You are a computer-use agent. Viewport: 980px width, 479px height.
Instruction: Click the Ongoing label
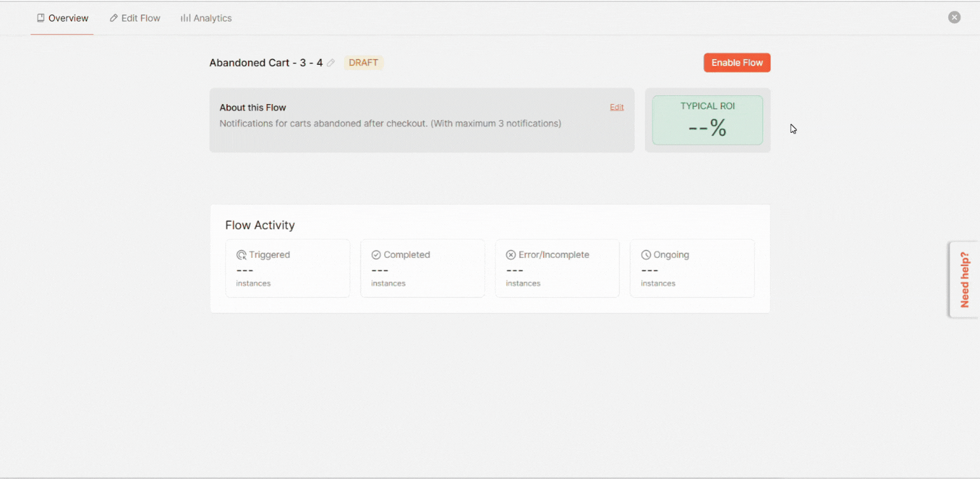672,255
